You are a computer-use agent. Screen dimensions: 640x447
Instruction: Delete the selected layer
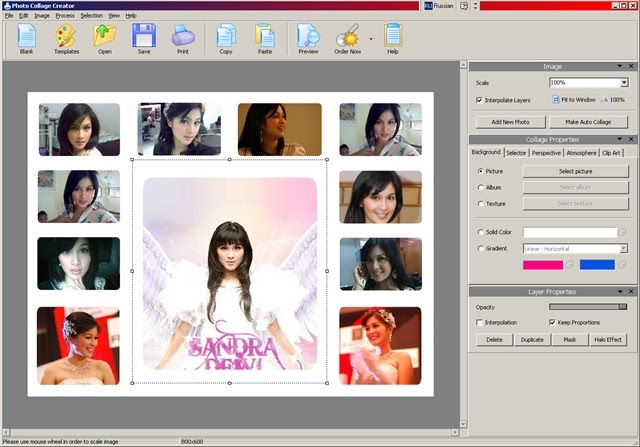point(494,340)
